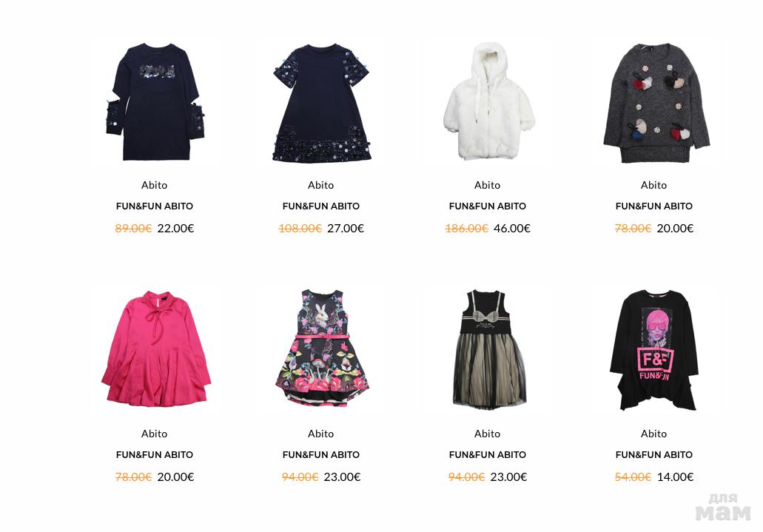Click the для мам watermark logo

point(723,507)
